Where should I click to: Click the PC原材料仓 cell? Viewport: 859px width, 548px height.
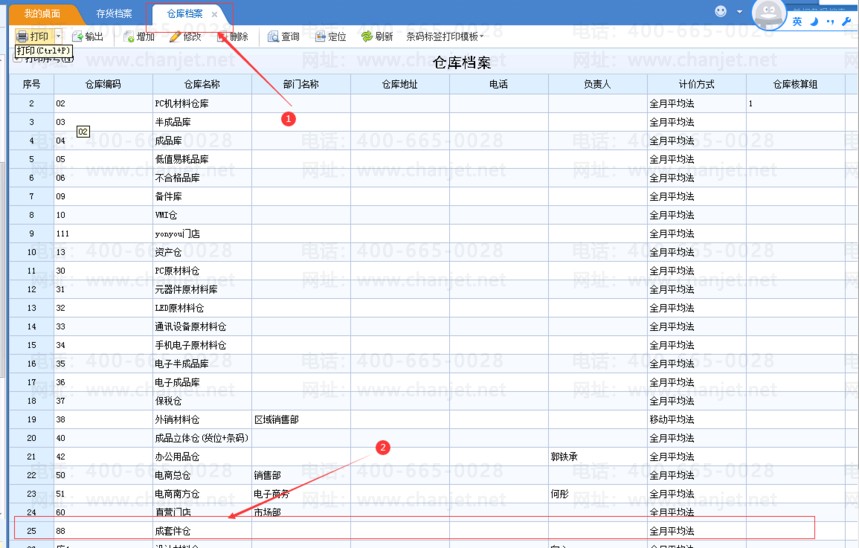pyautogui.click(x=202, y=271)
